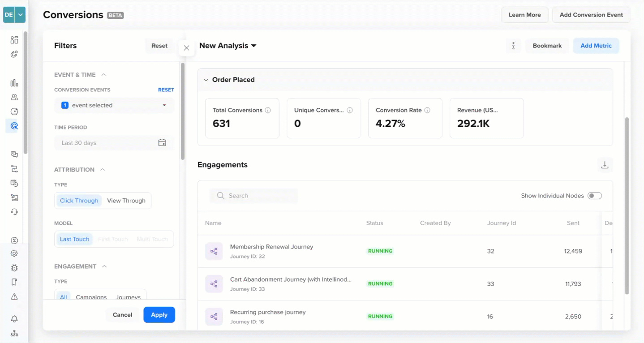Image resolution: width=644 pixels, height=343 pixels.
Task: Click the download icon beside Engagements
Action: [605, 165]
